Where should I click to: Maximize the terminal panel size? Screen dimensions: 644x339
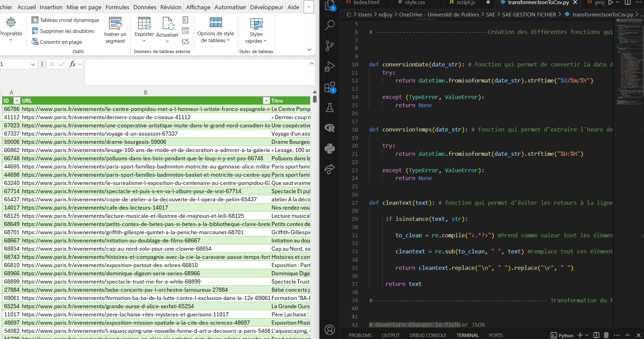pos(628,335)
